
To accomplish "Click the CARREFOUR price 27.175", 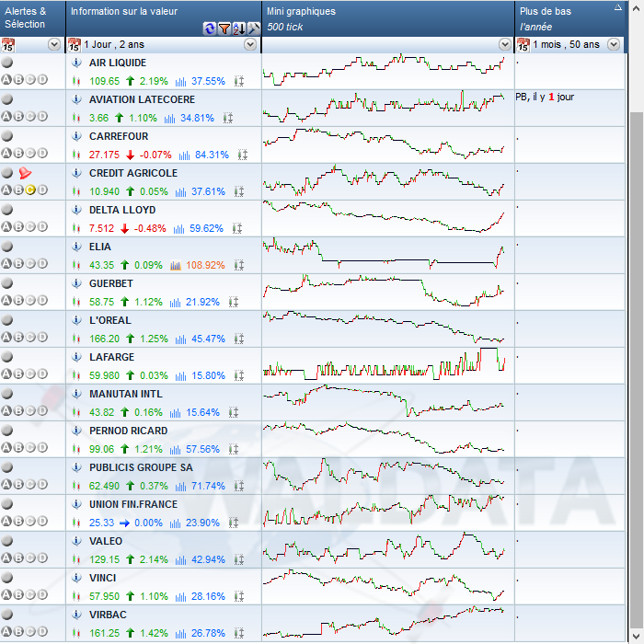I will pos(104,155).
